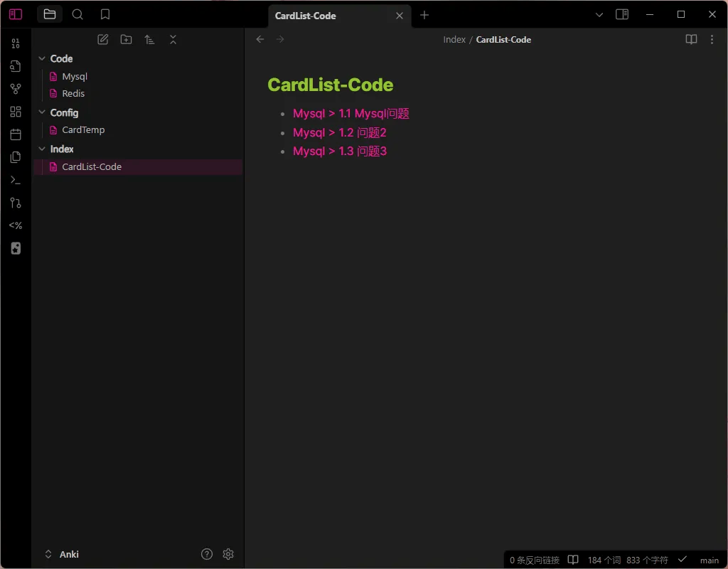This screenshot has height=569, width=728.
Task: Open a new tab with plus
Action: click(424, 16)
